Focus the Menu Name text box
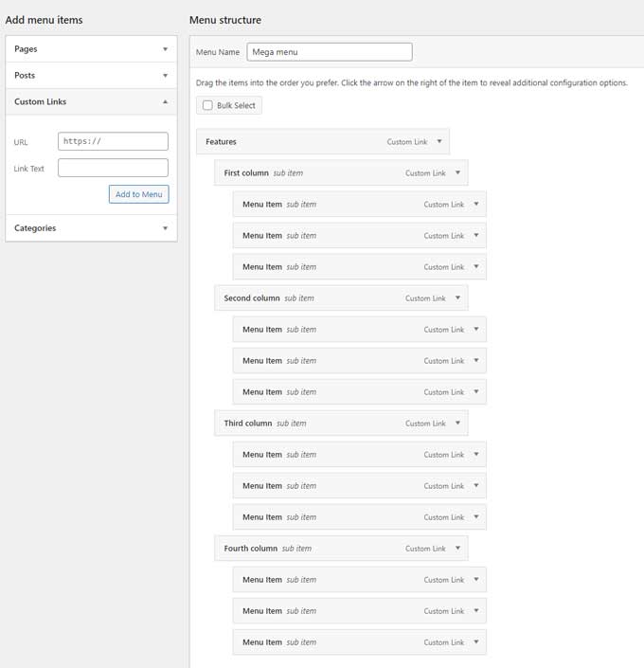644x668 pixels. 330,52
